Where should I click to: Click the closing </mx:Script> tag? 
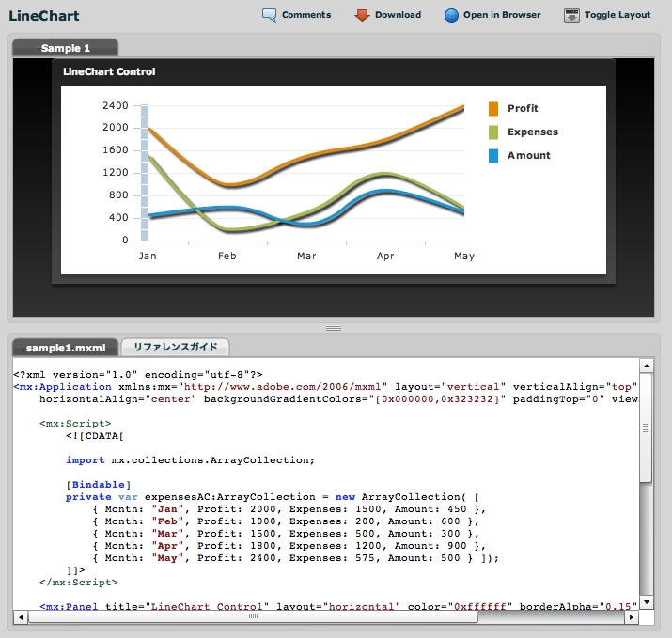point(78,583)
